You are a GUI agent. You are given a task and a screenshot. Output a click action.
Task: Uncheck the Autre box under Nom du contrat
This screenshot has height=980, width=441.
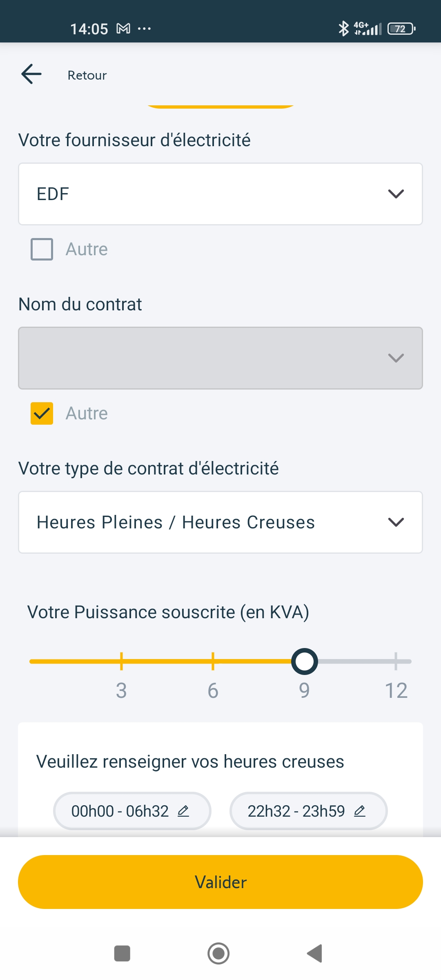coord(42,413)
